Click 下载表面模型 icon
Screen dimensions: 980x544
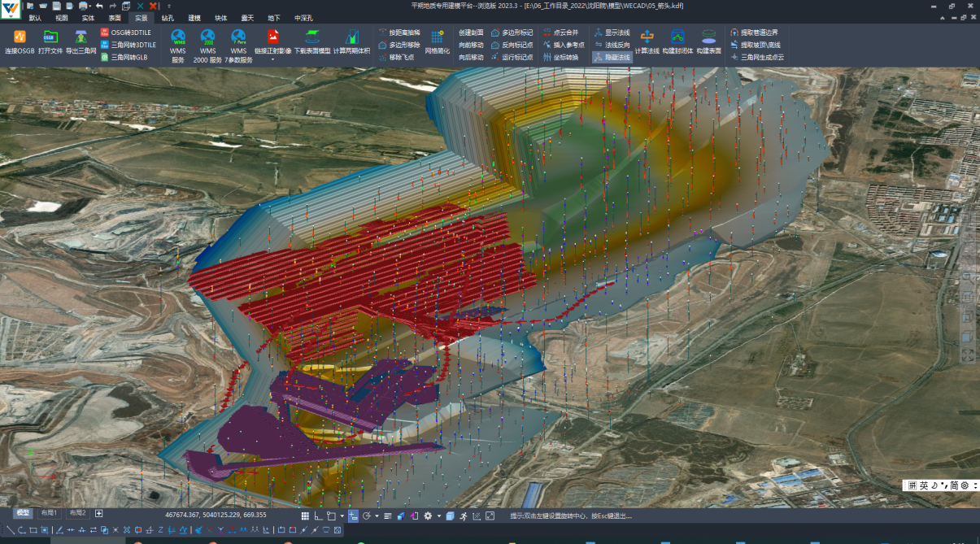tap(312, 37)
